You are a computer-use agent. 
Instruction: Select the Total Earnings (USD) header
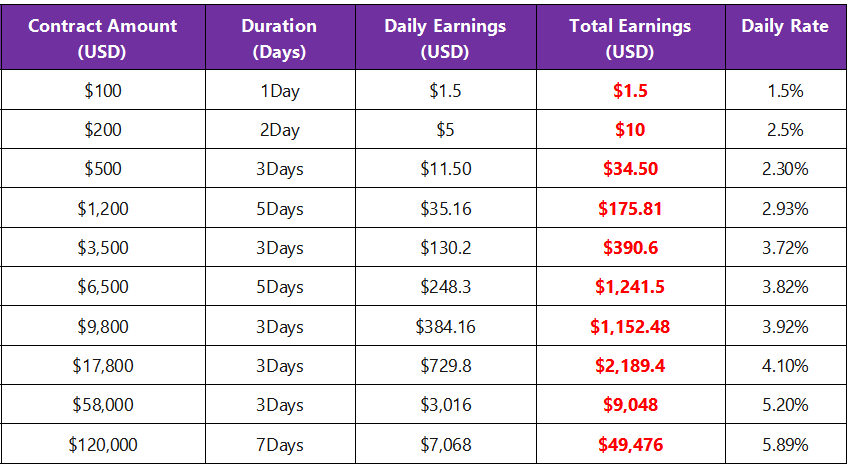[630, 38]
